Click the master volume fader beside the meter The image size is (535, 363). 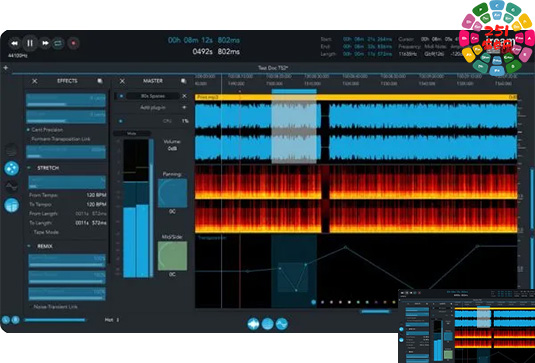click(x=151, y=208)
